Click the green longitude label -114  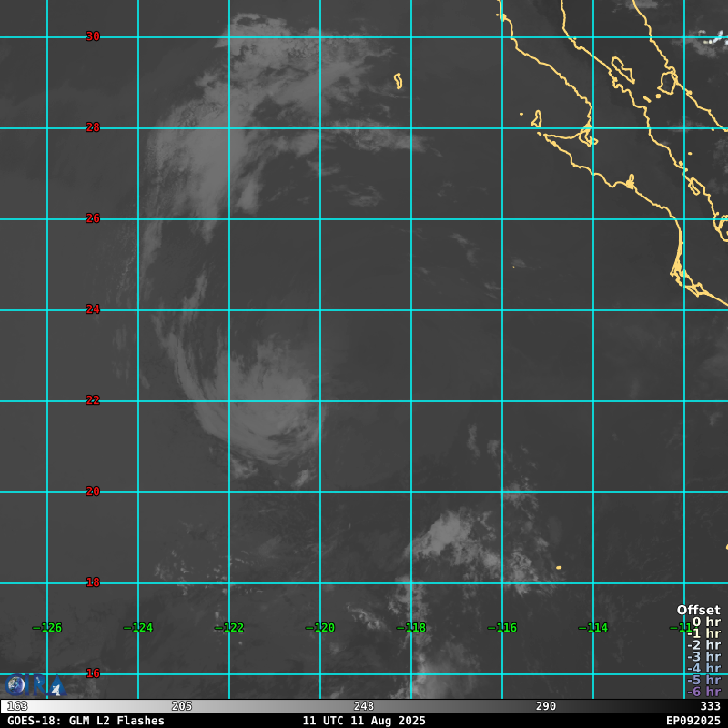(593, 628)
